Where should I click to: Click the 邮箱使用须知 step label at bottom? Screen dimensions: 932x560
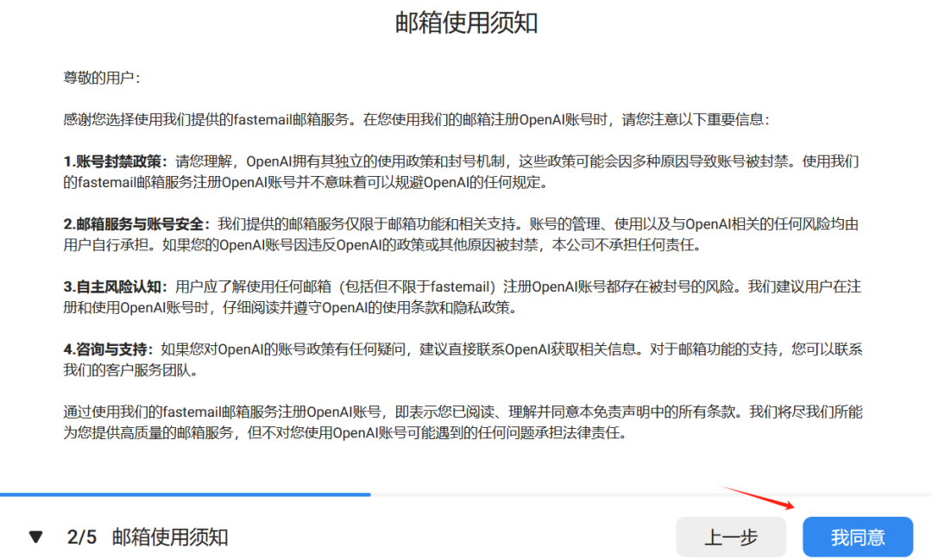(x=170, y=537)
